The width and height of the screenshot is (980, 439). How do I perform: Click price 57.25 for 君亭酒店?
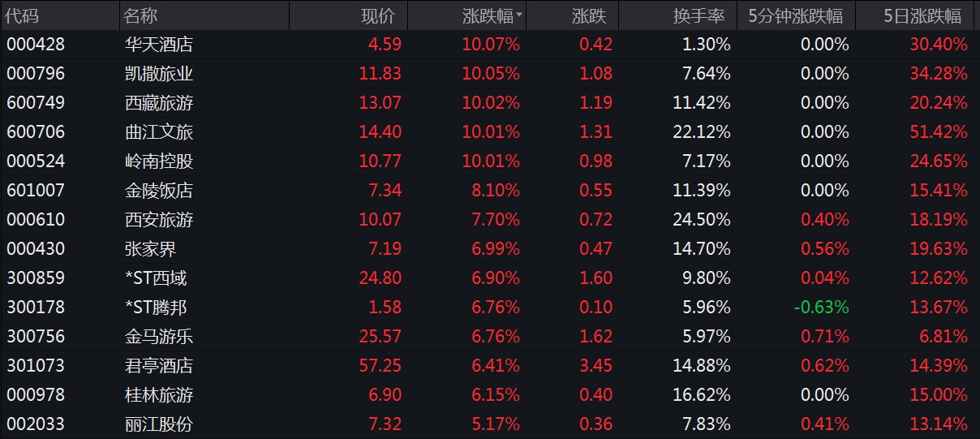click(x=380, y=366)
